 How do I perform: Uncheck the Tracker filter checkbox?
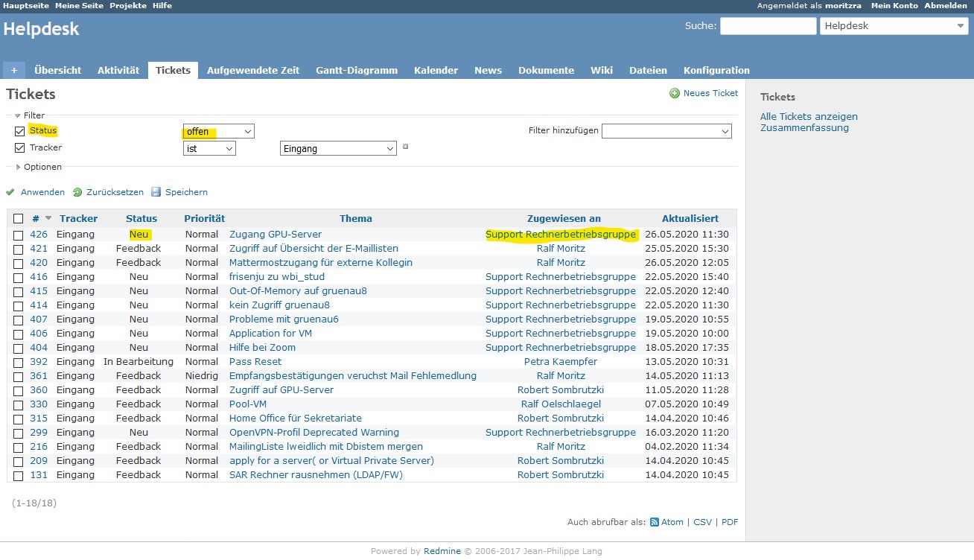[x=19, y=148]
